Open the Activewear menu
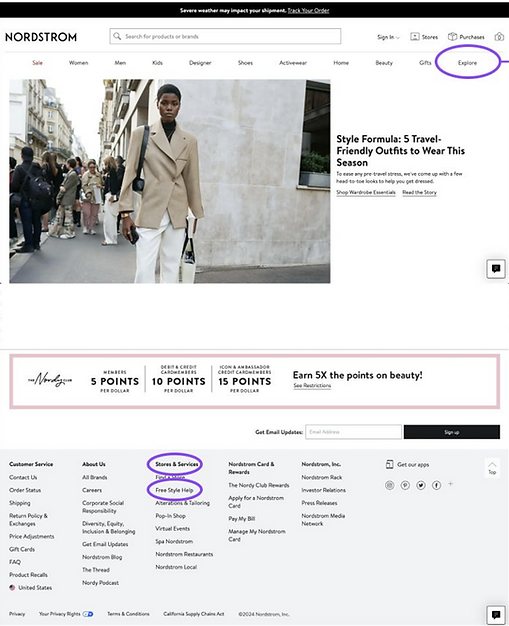Screen dimensions: 509x626 [x=293, y=63]
